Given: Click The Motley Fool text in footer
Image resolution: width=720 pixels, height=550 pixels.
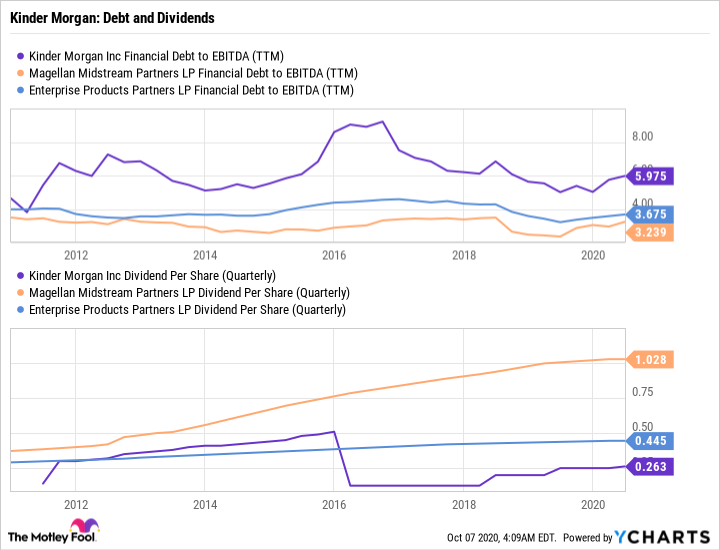Looking at the screenshot, I should pyautogui.click(x=58, y=536).
